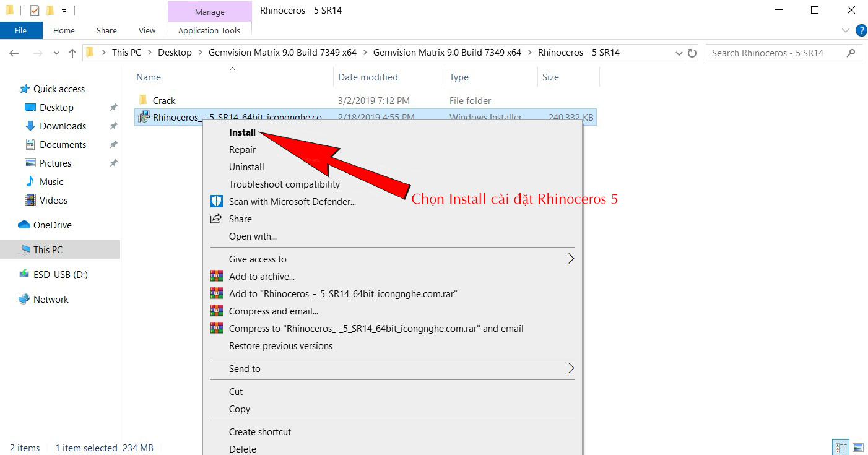Select Repair in the context menu
This screenshot has height=455, width=868.
(x=242, y=149)
